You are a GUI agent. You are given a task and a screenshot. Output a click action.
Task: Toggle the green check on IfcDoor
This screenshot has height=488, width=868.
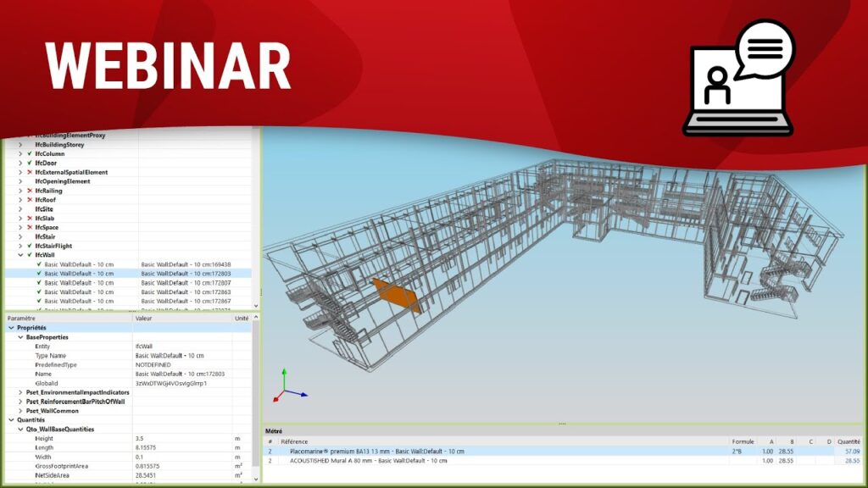click(x=30, y=163)
